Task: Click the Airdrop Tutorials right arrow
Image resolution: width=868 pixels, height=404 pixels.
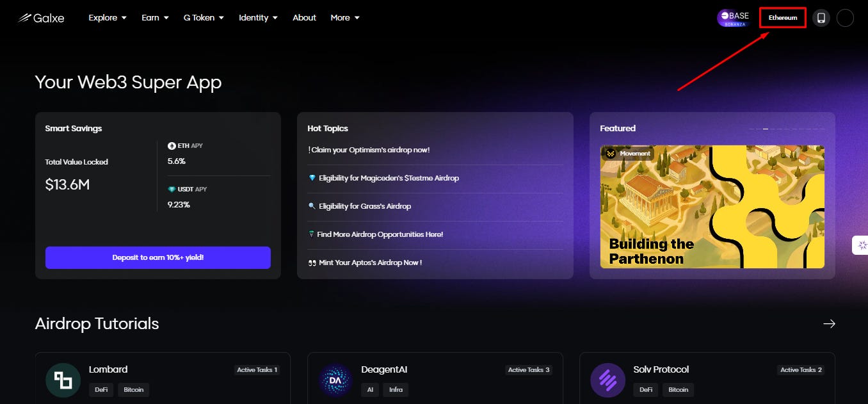Action: [829, 324]
